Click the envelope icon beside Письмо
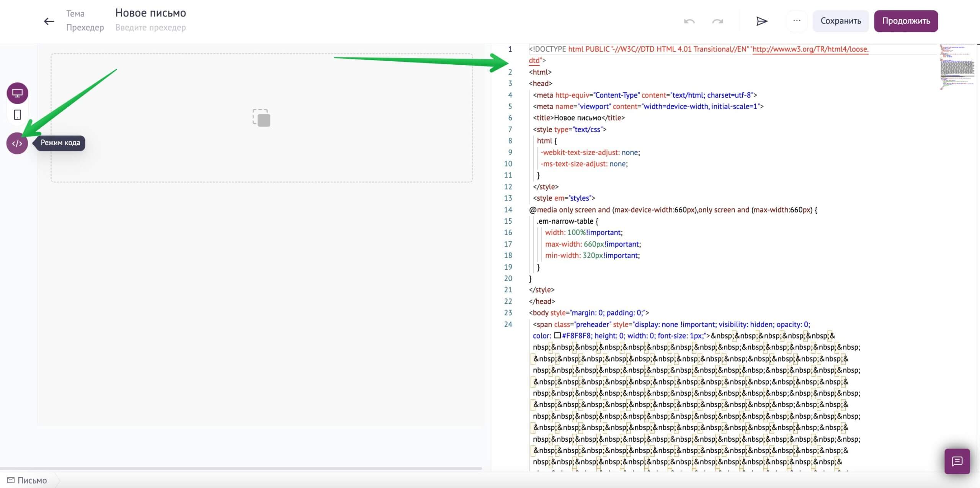The height and width of the screenshot is (488, 980). coord(11,480)
